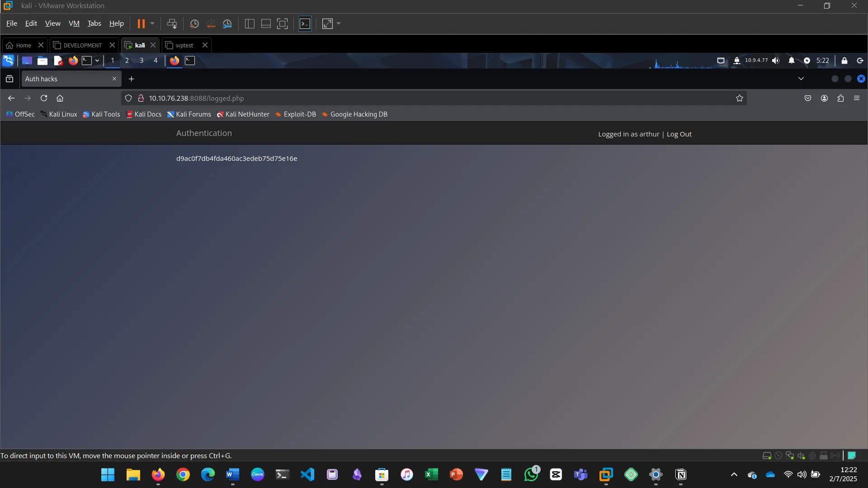Open the Exploit-DB bookmark
This screenshot has height=488, width=868.
pyautogui.click(x=296, y=114)
